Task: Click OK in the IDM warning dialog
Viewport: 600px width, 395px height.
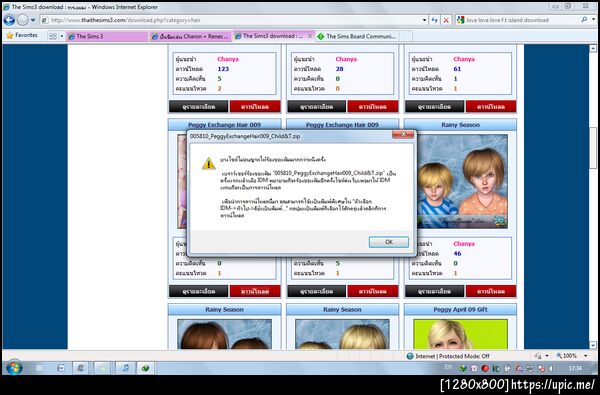Action: [389, 242]
